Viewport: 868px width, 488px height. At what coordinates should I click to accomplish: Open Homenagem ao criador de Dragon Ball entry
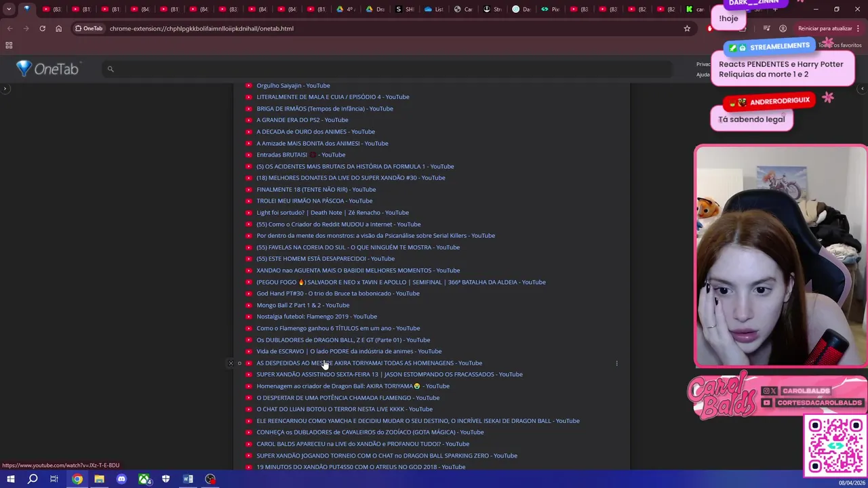point(353,386)
